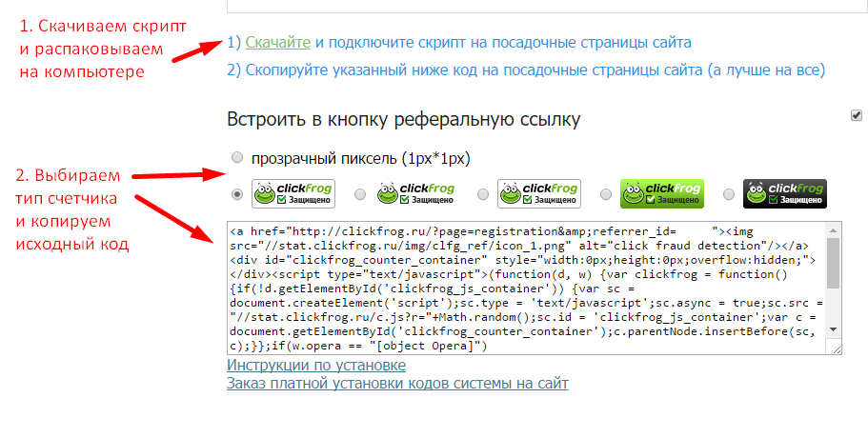This screenshot has height=438, width=868.
Task: Click the heading "Встроить в кнопку реферальную ссылку"
Action: click(x=404, y=119)
